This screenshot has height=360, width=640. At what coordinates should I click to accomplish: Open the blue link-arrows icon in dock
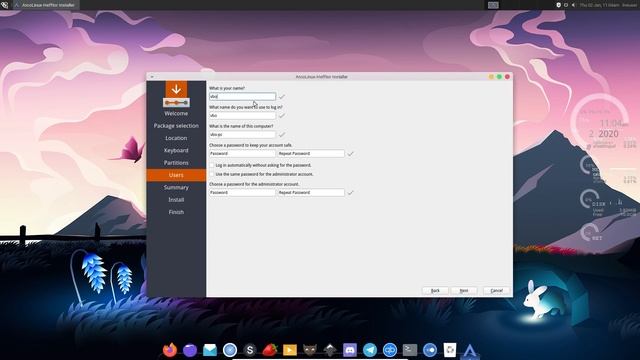[390, 350]
